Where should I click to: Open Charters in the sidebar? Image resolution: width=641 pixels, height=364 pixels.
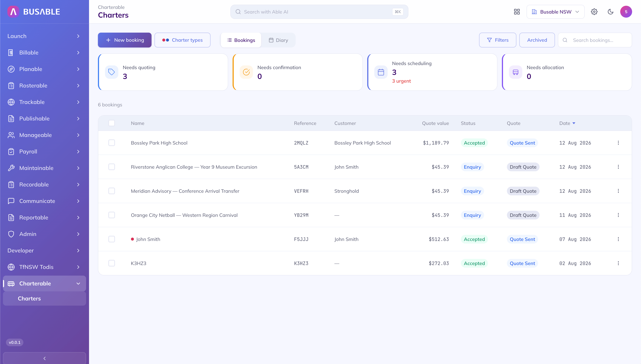tap(44, 298)
